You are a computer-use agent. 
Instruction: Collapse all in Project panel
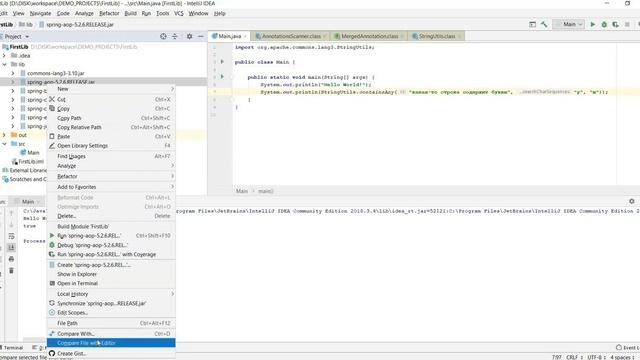pos(175,36)
